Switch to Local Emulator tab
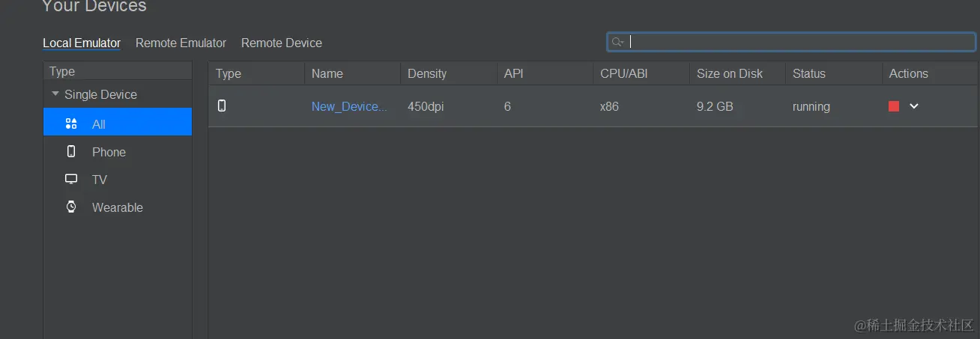Viewport: 980px width, 339px height. point(82,43)
